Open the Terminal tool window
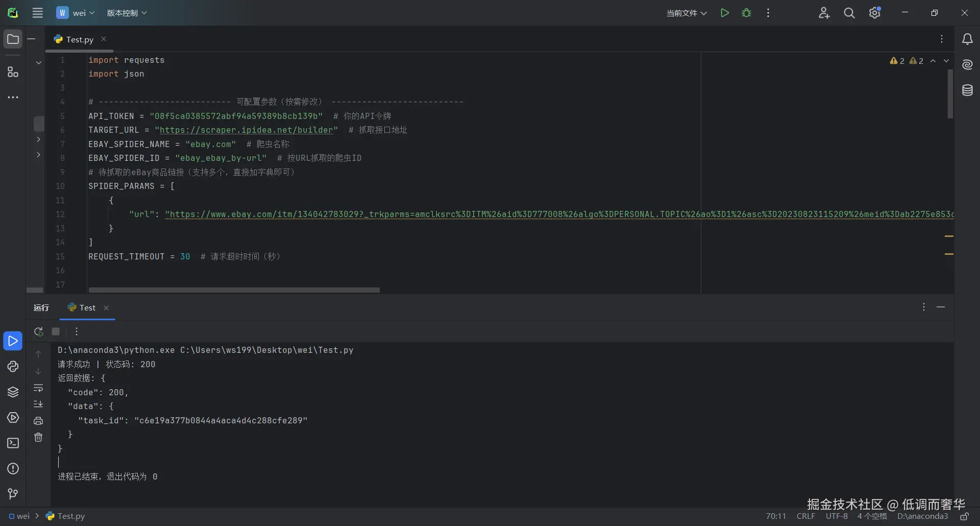Viewport: 980px width, 526px height. tap(13, 443)
